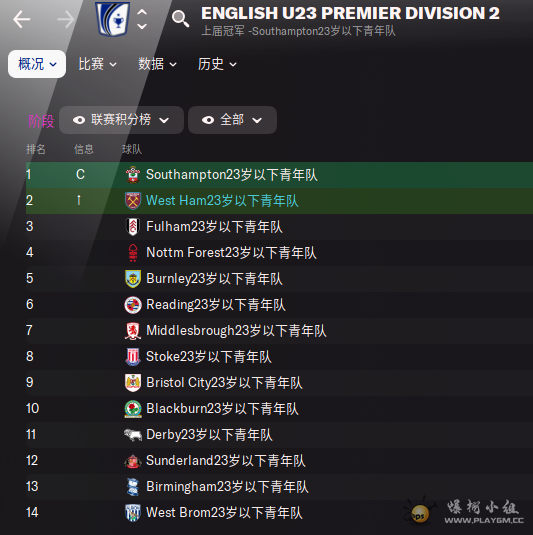Click the league trophy shield logo

click(x=113, y=19)
